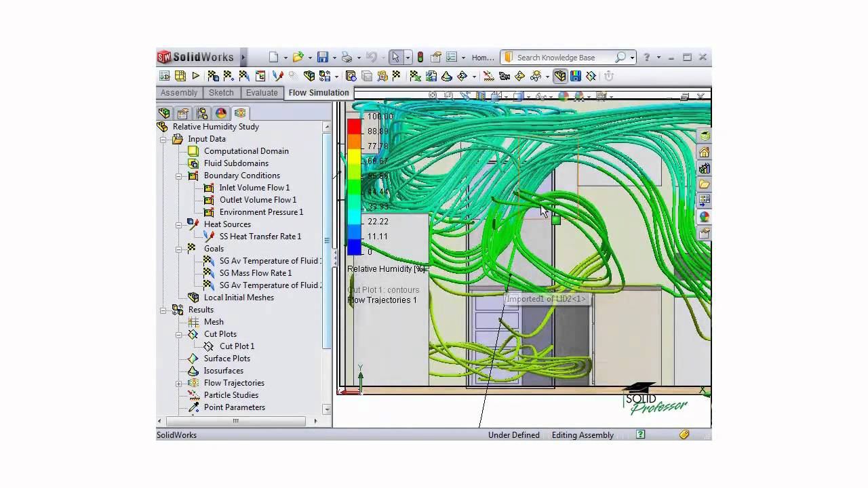
Task: Select Surface Plots item
Action: pos(226,359)
